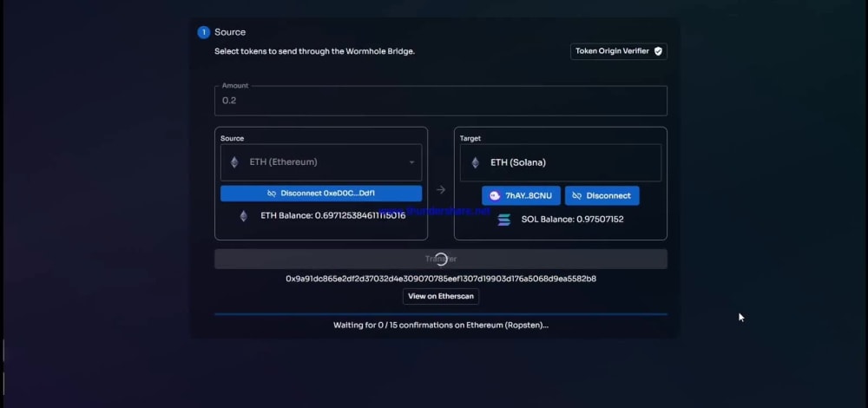868x408 pixels.
Task: Focus the Amount field showing 0.2
Action: [x=441, y=100]
